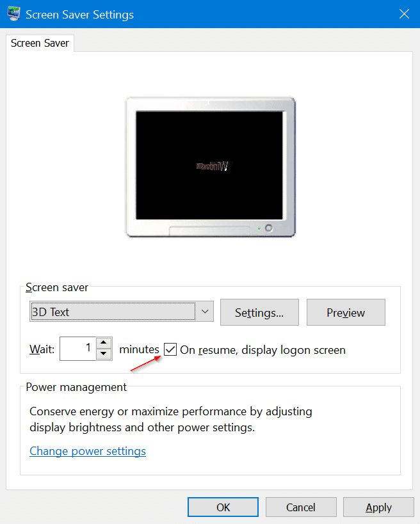Switch to the Screen Saver tab

click(40, 43)
